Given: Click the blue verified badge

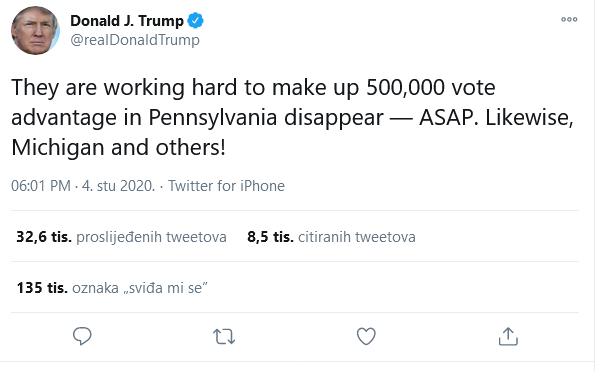Looking at the screenshot, I should point(195,21).
